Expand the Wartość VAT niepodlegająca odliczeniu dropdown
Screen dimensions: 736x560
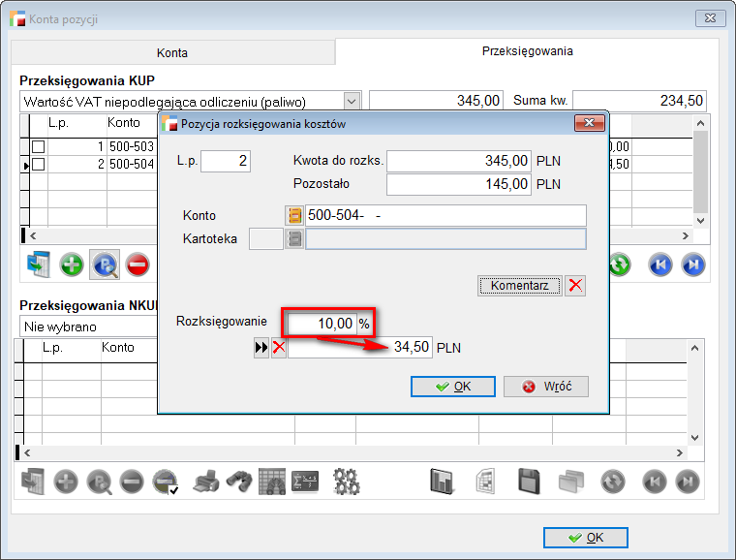click(x=352, y=101)
